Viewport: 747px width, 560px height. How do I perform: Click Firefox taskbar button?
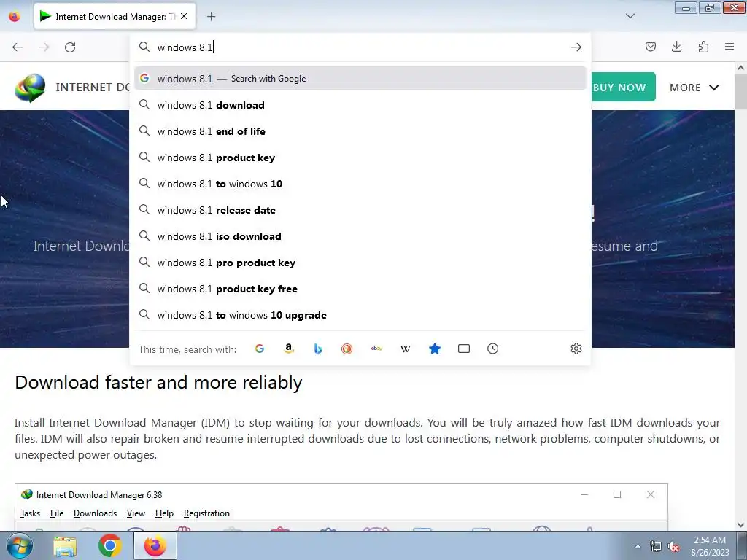[x=155, y=545]
